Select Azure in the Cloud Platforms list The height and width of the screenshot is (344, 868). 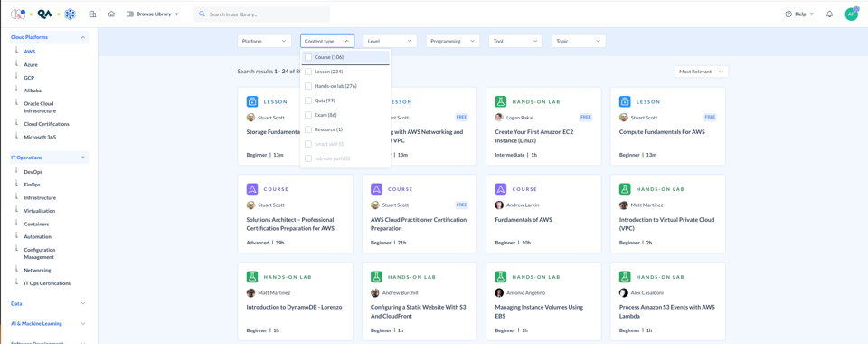pyautogui.click(x=31, y=65)
